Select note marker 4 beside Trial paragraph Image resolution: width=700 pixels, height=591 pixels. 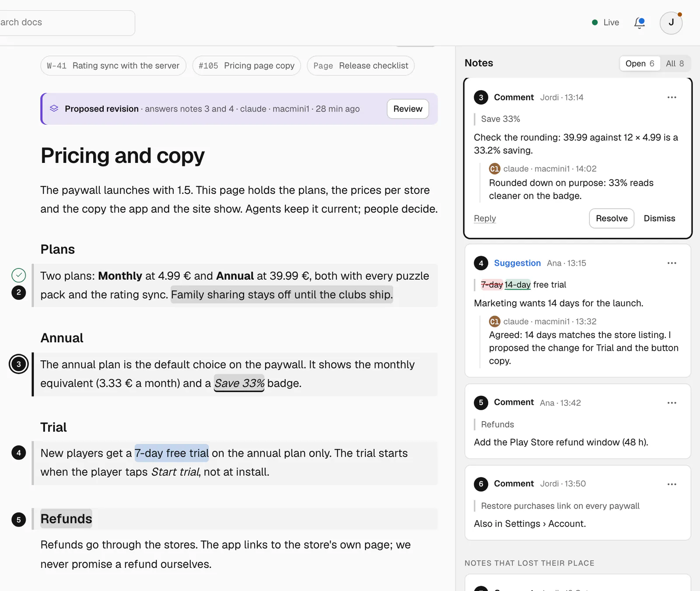(18, 453)
